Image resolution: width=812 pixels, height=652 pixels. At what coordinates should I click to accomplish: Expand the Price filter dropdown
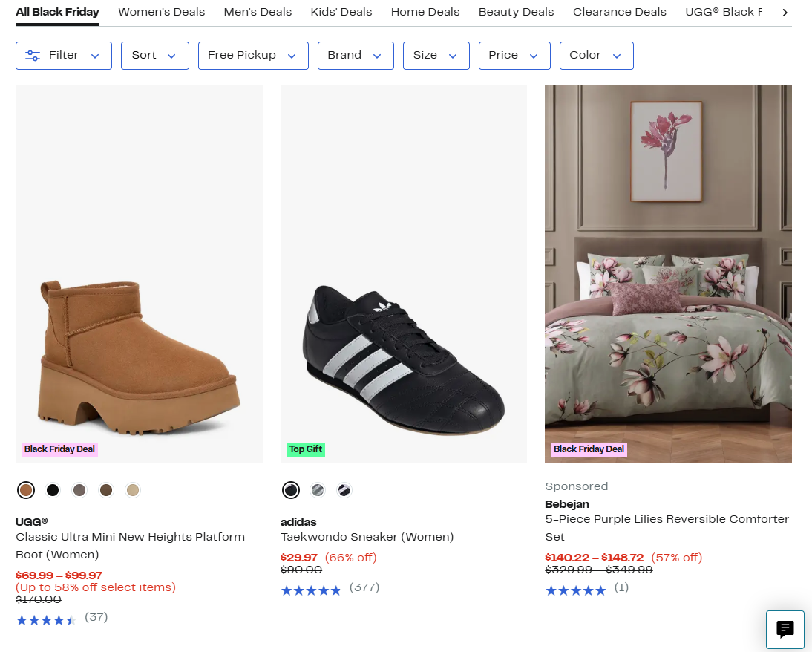pos(514,56)
